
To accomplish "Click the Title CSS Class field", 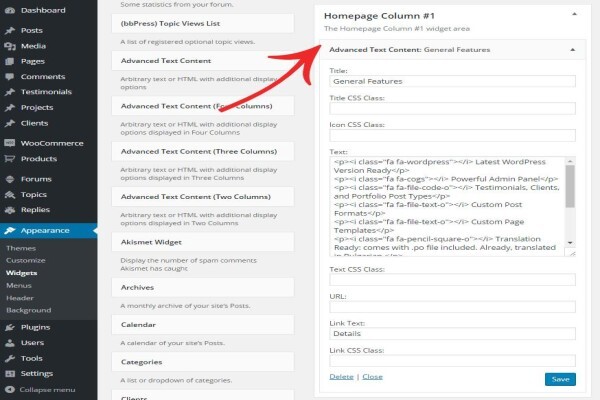I will pos(452,108).
